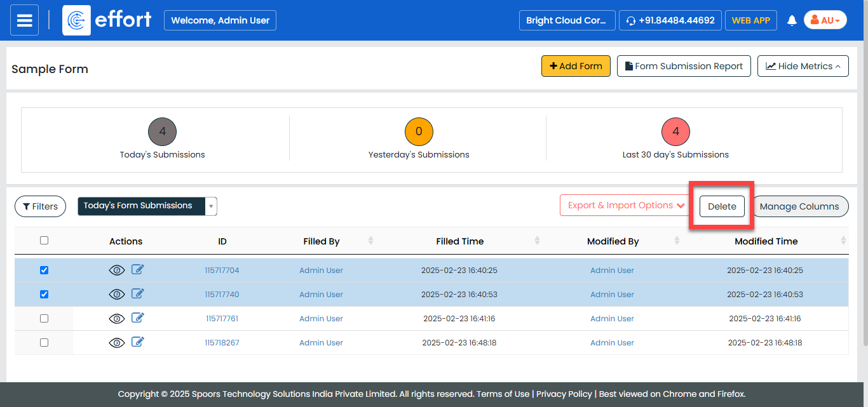The height and width of the screenshot is (407, 868).
Task: Collapse metrics with Hide Metrics
Action: tap(803, 66)
